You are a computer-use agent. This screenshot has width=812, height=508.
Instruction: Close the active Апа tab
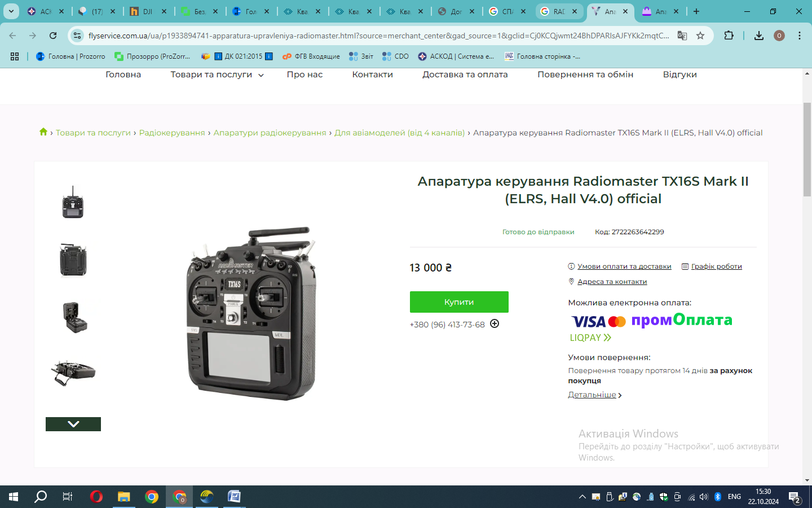pos(625,11)
